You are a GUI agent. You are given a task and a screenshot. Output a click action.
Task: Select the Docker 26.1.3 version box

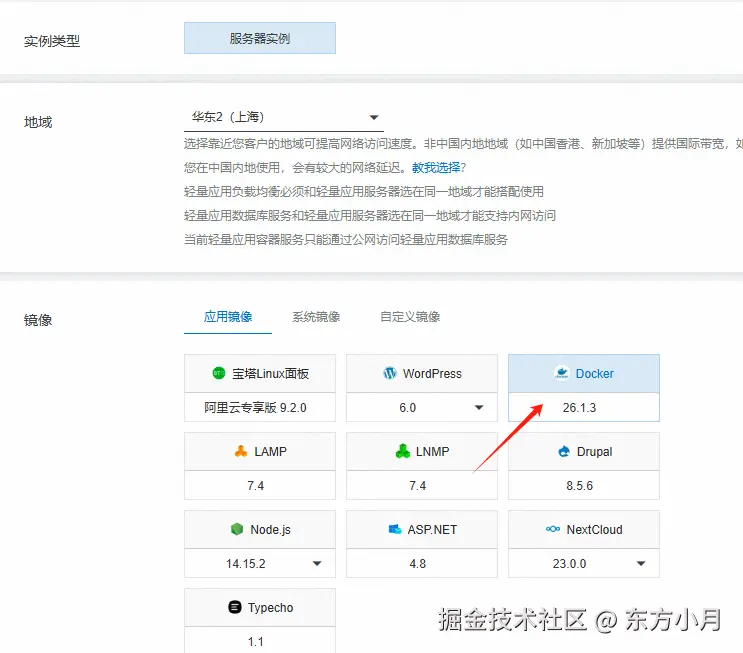pos(584,408)
